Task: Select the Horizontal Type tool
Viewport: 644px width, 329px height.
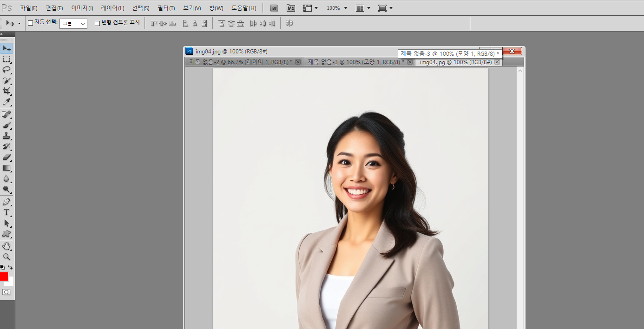Action: click(x=7, y=212)
